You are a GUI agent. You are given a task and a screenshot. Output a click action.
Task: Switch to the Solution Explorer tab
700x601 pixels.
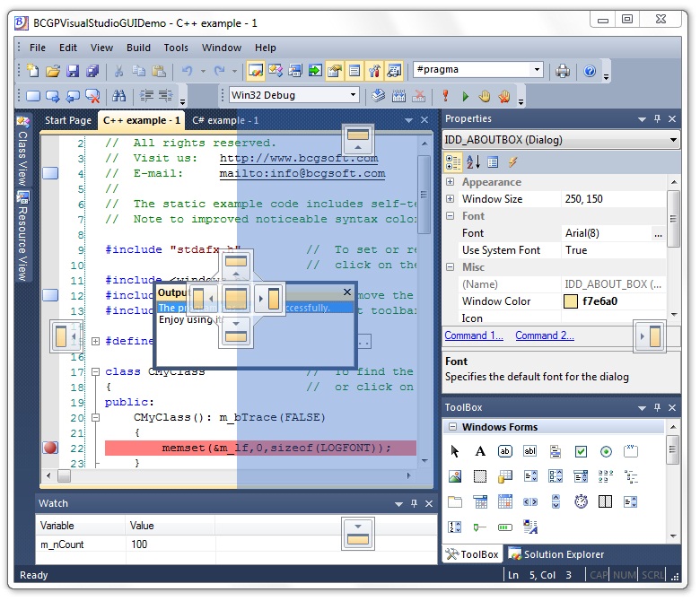556,554
